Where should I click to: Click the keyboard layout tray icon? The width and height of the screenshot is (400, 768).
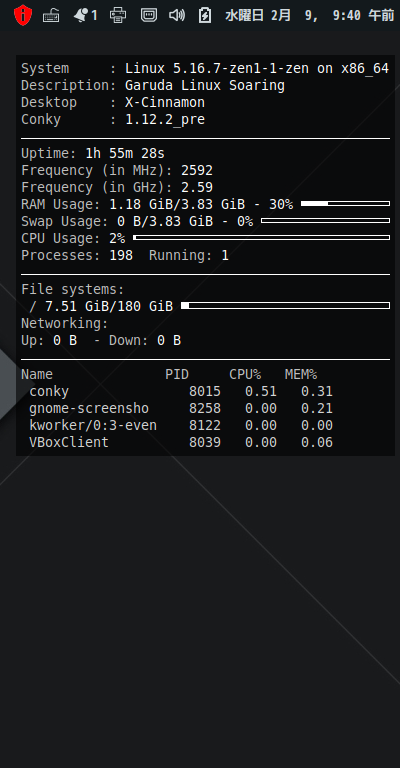51,16
